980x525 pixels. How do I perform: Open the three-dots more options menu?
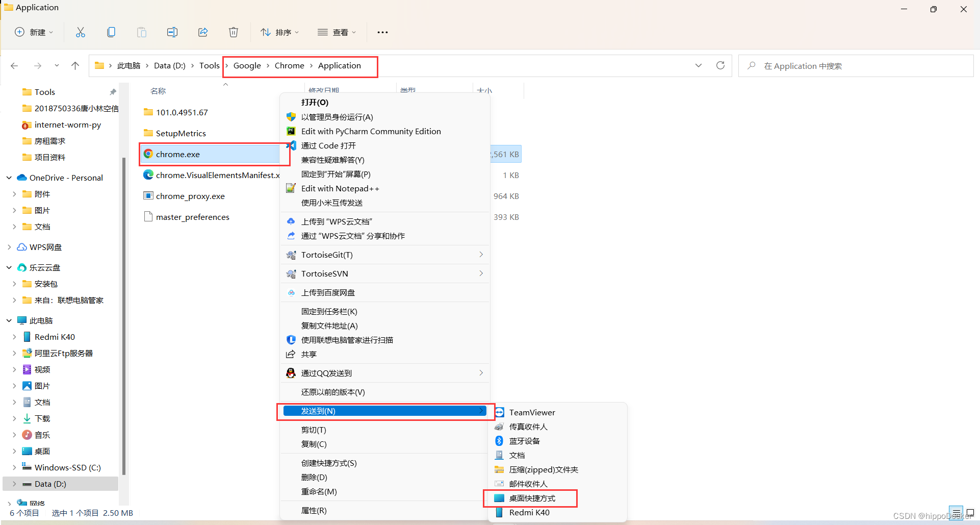click(x=382, y=32)
